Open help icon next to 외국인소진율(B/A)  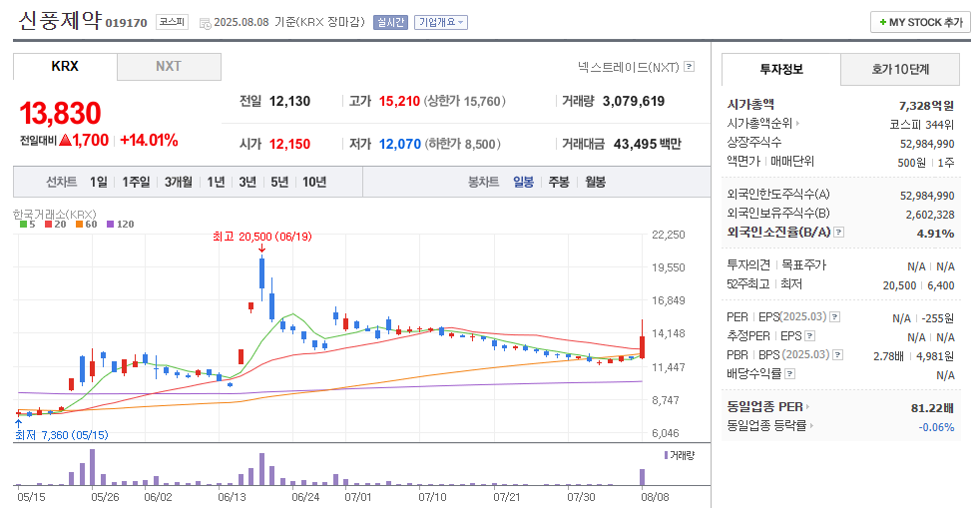point(838,232)
